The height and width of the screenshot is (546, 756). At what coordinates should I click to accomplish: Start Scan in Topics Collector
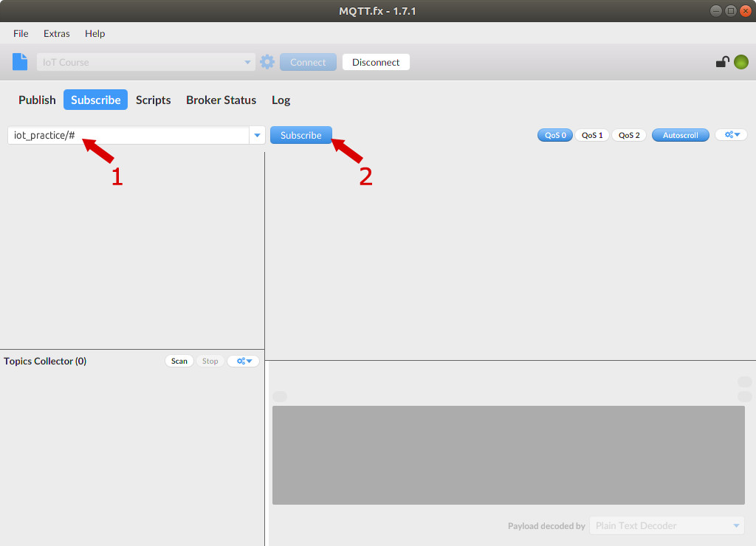point(179,361)
